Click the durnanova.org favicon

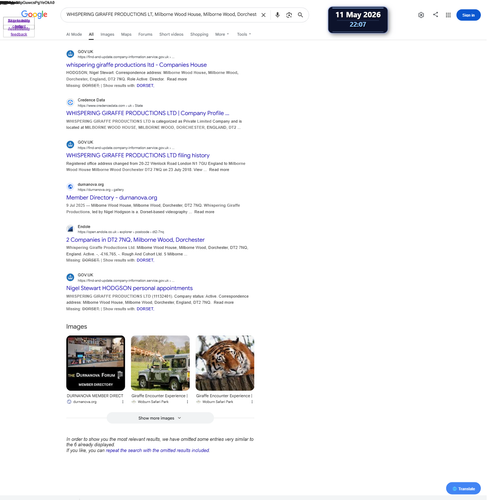coord(71,187)
